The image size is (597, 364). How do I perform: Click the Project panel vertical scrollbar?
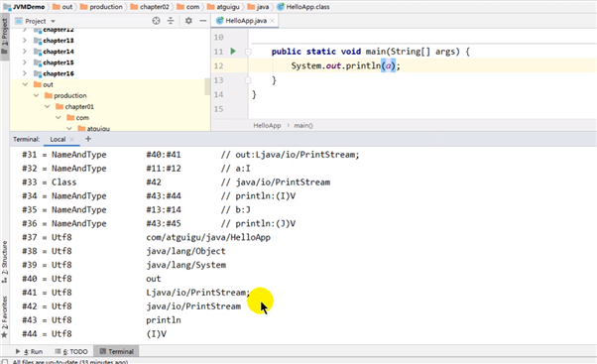point(207,87)
